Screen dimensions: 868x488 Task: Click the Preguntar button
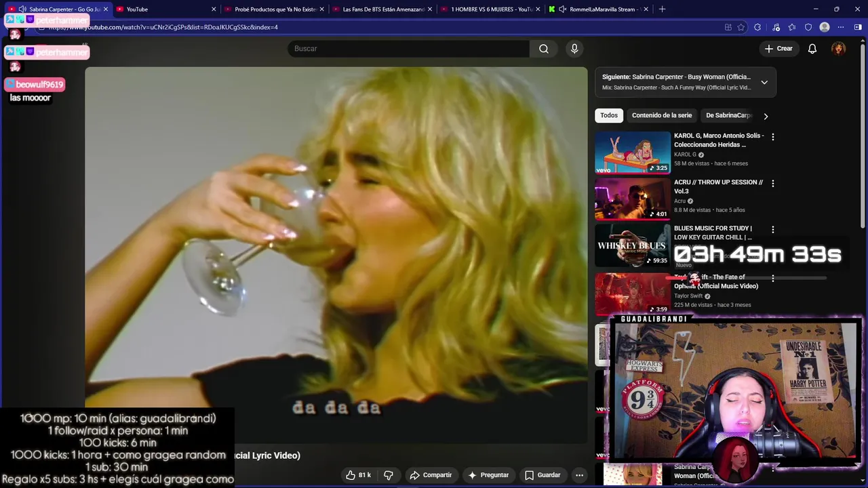(488, 475)
